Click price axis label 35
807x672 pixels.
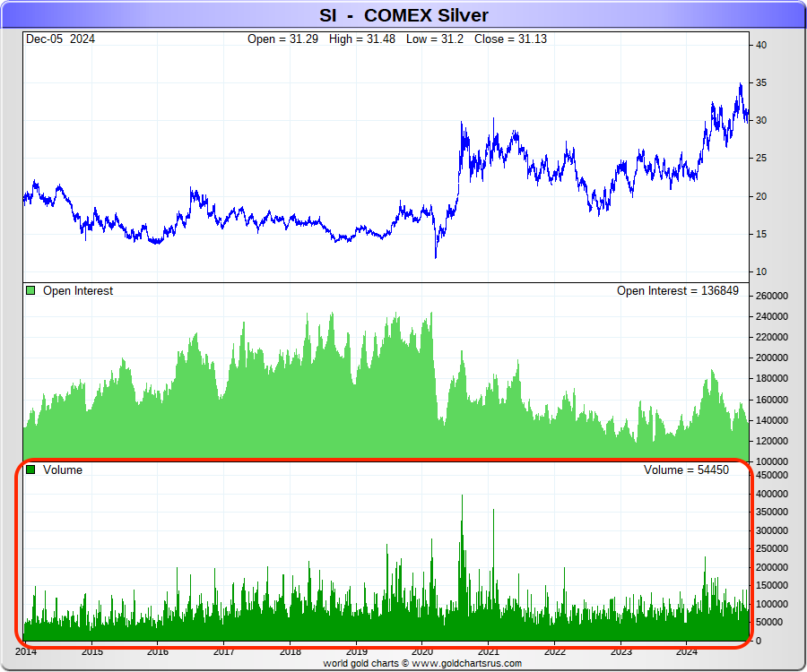point(761,82)
